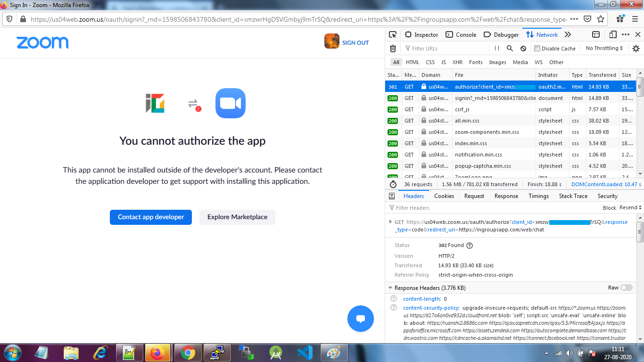The height and width of the screenshot is (362, 644).
Task: Enable the Disable Cache checkbox
Action: pos(537,48)
